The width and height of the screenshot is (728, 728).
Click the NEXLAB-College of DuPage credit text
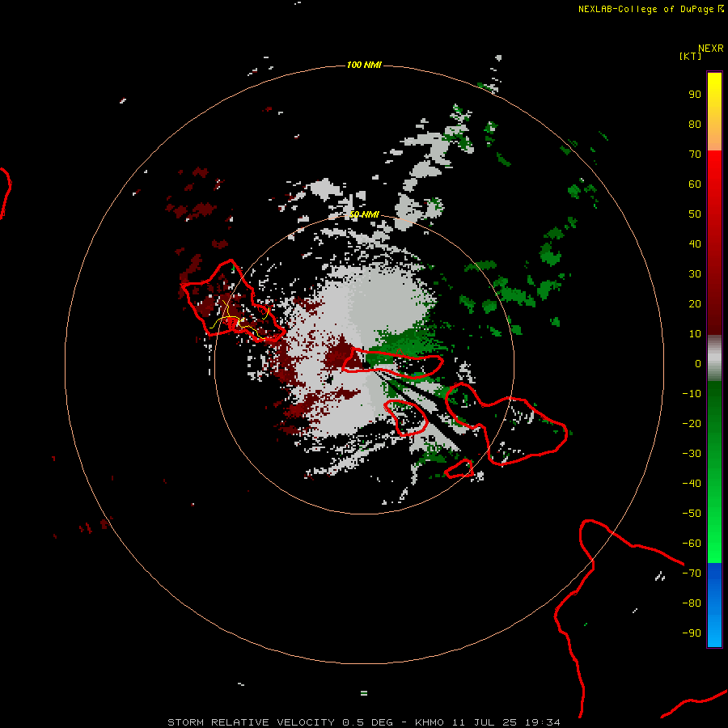coord(645,9)
